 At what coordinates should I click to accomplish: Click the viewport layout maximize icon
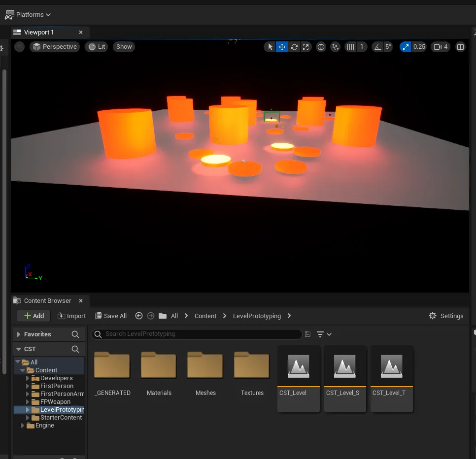(x=460, y=47)
